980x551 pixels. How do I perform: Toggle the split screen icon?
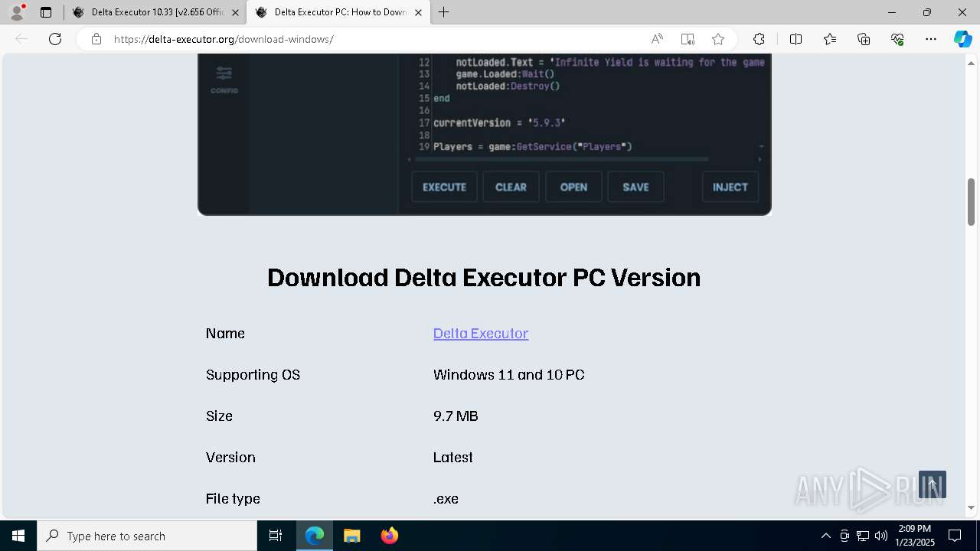point(795,39)
